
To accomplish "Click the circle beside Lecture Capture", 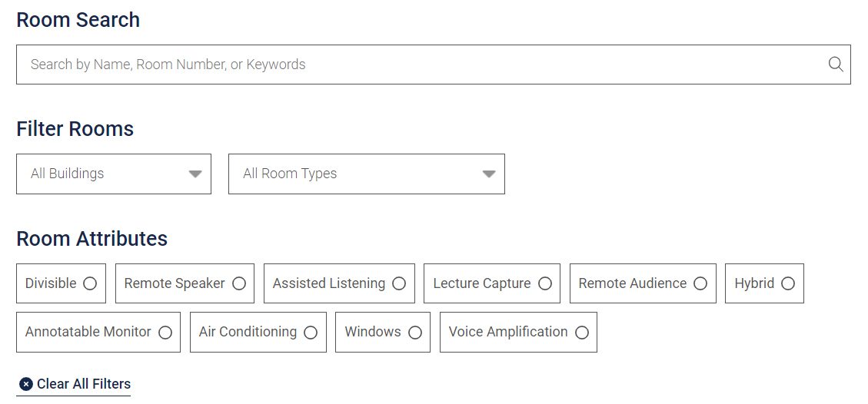I will (545, 283).
